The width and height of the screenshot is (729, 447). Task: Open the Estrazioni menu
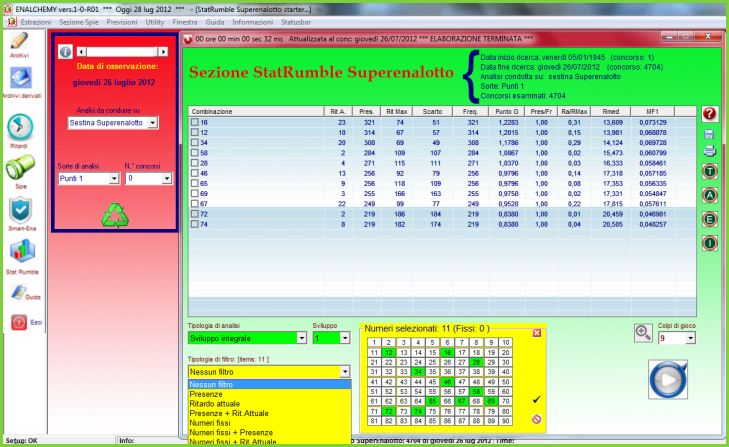(36, 22)
